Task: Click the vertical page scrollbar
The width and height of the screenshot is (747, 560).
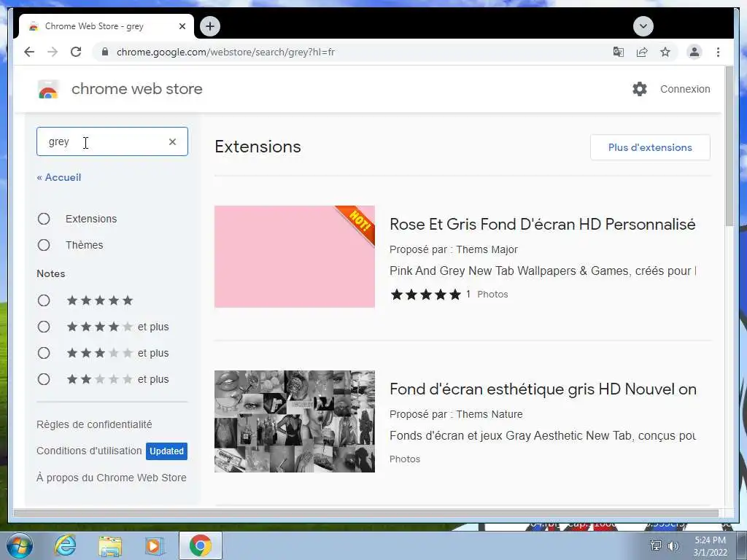Action: [729, 147]
